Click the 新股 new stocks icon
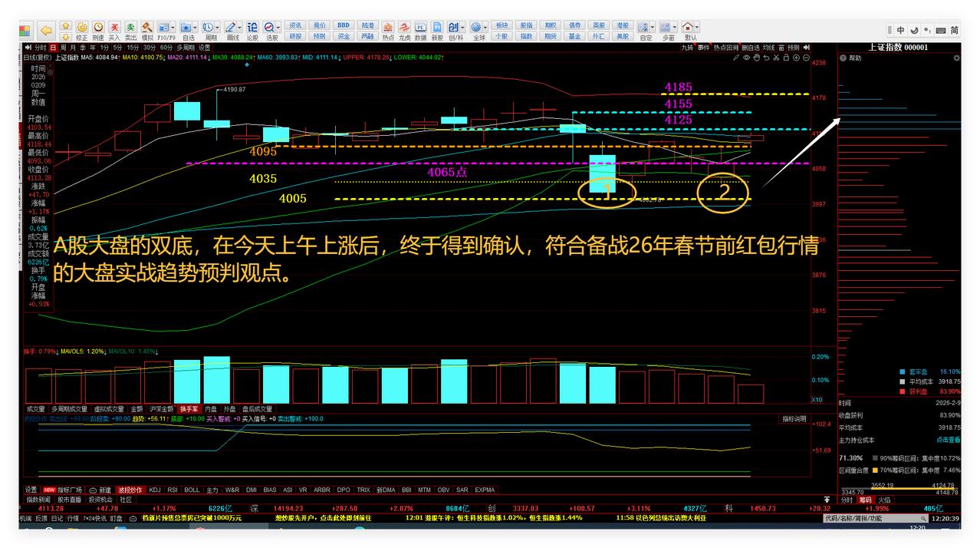 [x=436, y=27]
